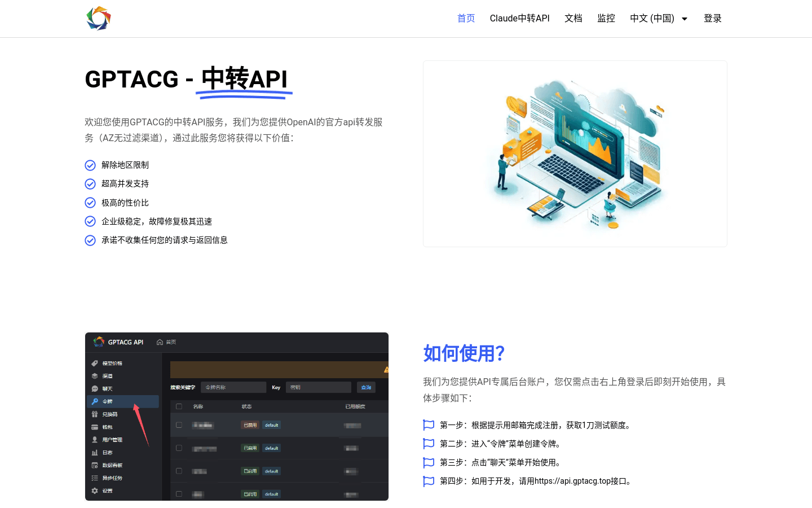
Task: Go to the Claude中转API page
Action: coord(519,19)
